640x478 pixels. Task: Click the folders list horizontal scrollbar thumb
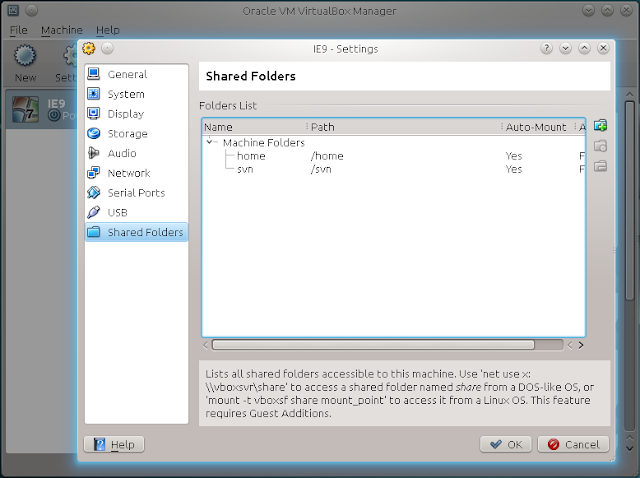(373, 345)
